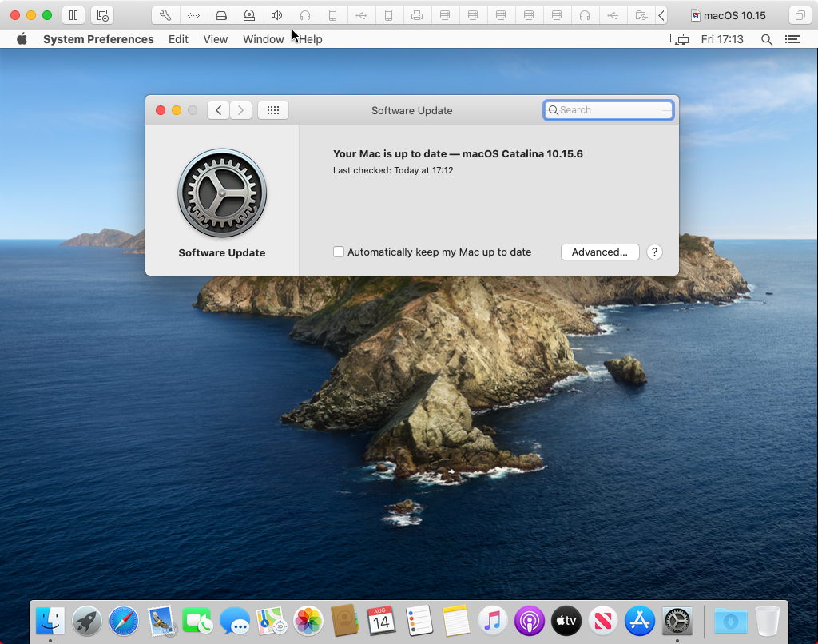Viewport: 818px width, 644px height.
Task: Open the Window menu
Action: 263,38
